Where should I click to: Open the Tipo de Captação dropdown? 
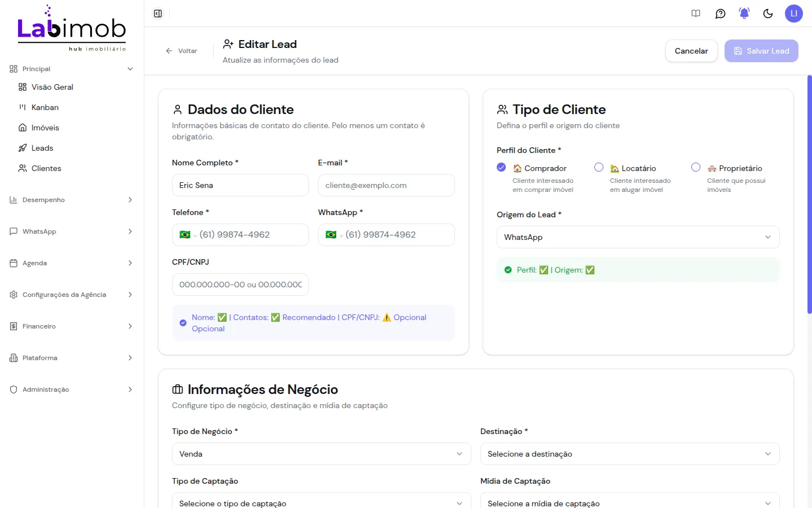coord(321,501)
